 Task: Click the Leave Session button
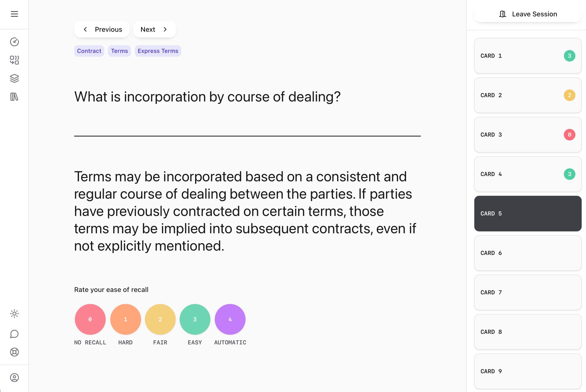528,14
